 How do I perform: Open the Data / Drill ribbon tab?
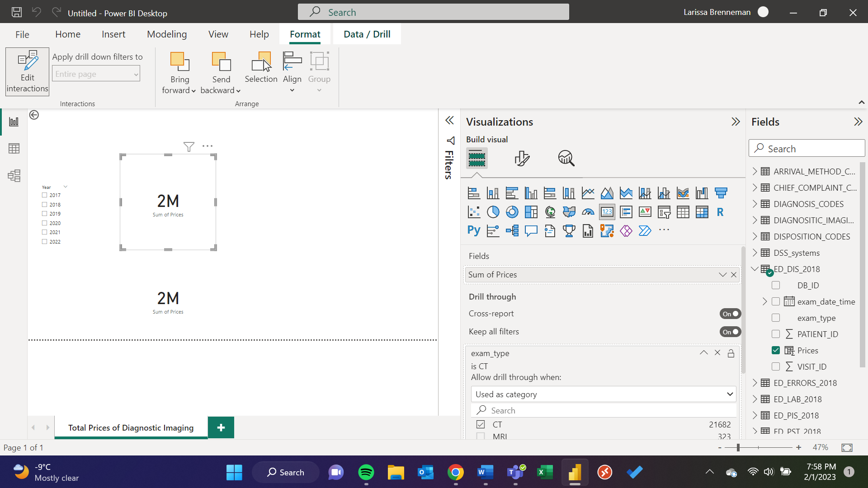[367, 34]
